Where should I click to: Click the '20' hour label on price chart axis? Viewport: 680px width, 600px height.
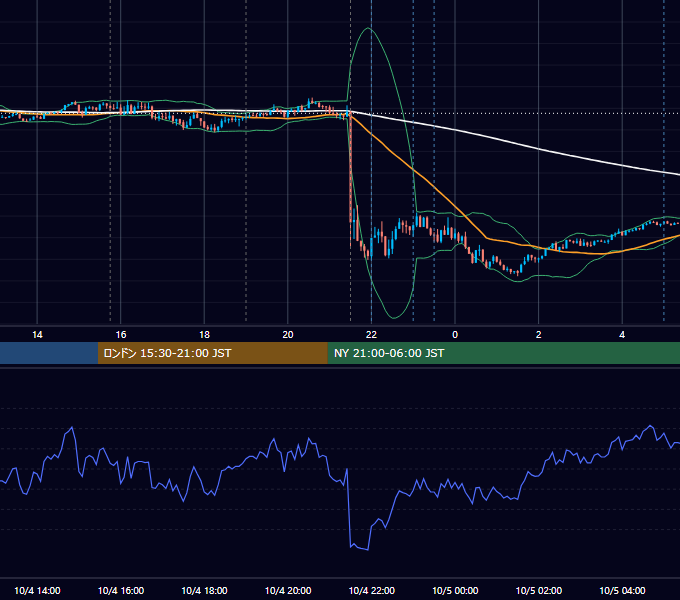coord(288,335)
